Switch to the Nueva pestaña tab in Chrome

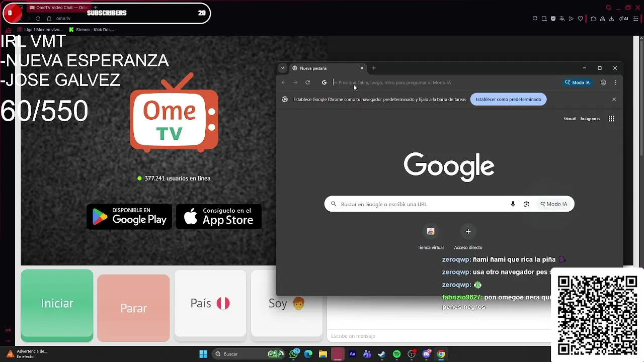coord(327,68)
